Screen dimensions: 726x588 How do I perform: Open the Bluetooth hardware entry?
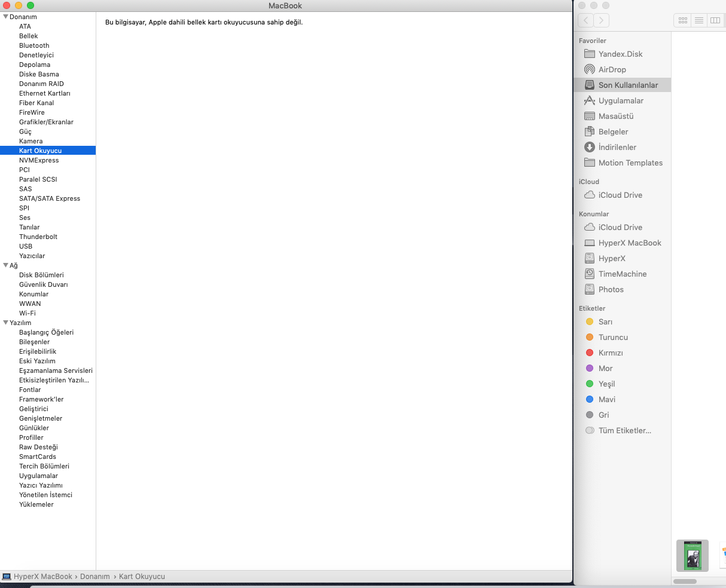pos(34,45)
